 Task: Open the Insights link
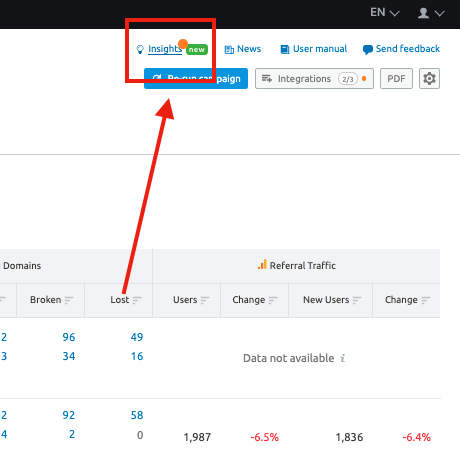165,49
